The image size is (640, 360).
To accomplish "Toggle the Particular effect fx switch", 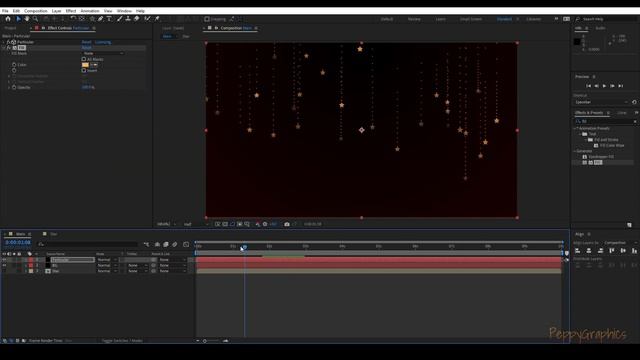I will click(9, 42).
